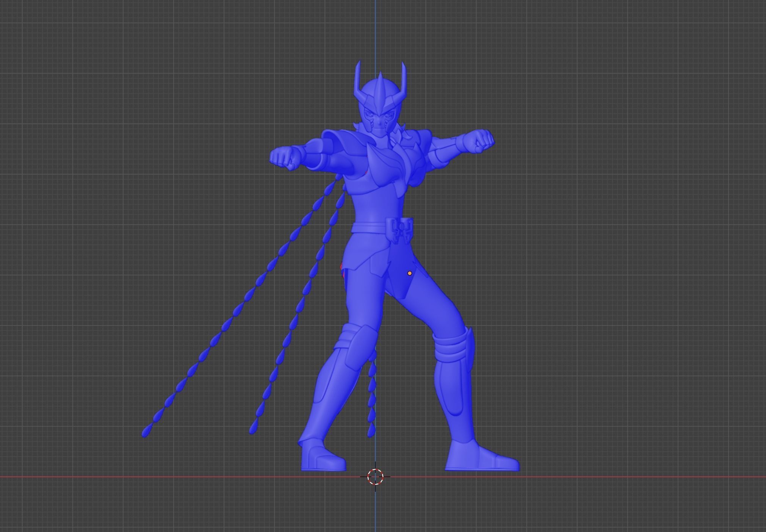The width and height of the screenshot is (766, 532).
Task: Click the orange object origin dot
Action: click(x=410, y=273)
